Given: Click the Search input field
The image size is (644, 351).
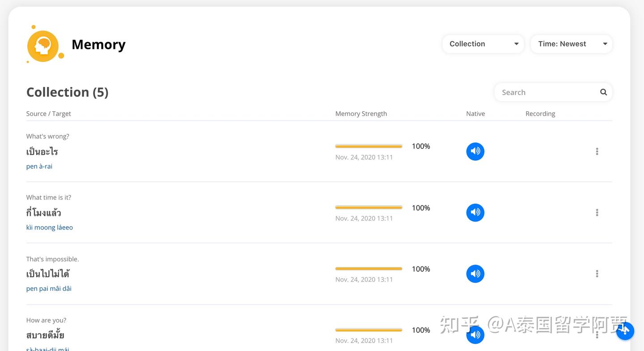Looking at the screenshot, I should 546,92.
